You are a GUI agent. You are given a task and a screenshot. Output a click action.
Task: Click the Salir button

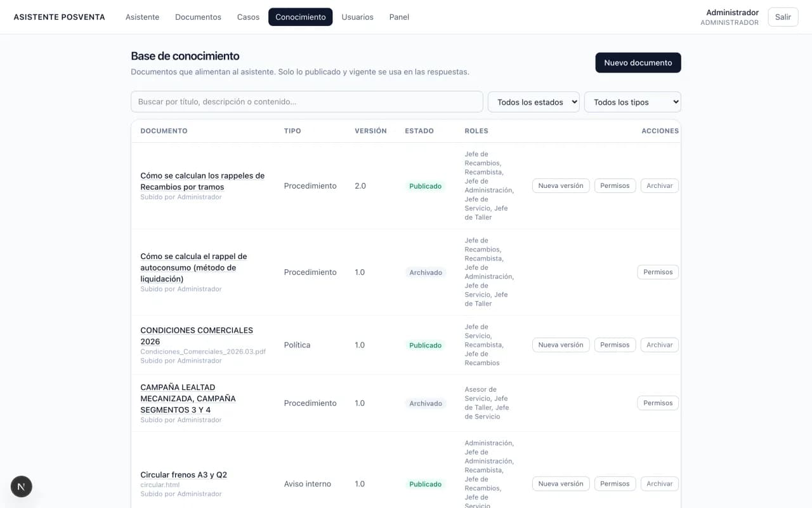click(783, 17)
